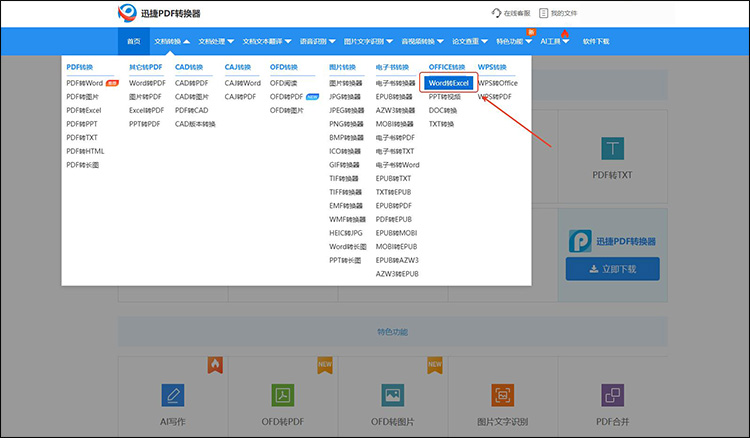This screenshot has width=750, height=438.
Task: Choose GIF转换器 from image conversions
Action: coord(344,165)
